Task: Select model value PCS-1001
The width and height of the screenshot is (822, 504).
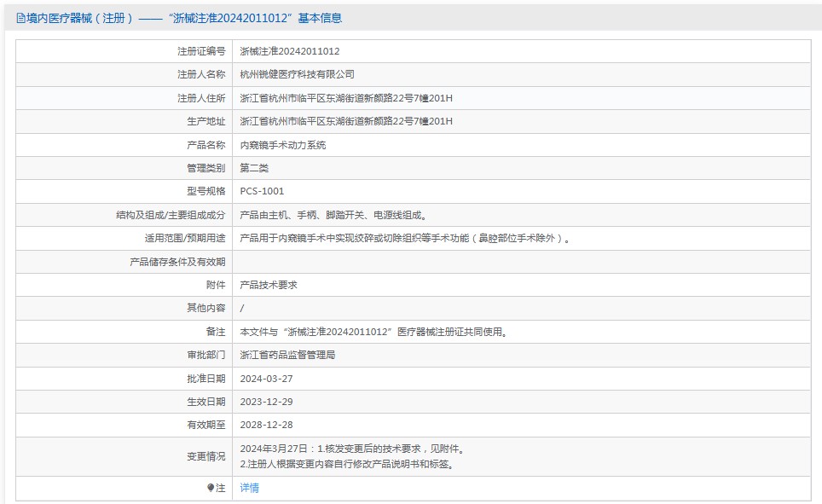Action: [262, 191]
